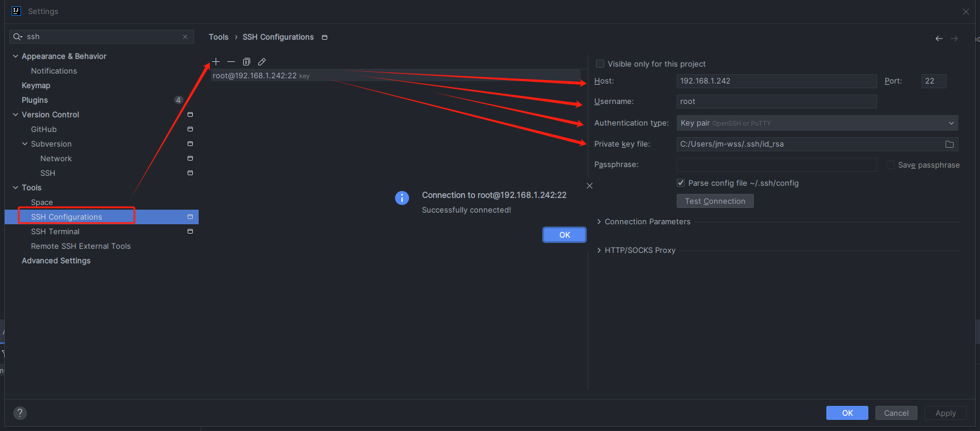Click the browse folder icon for private key

click(x=950, y=144)
